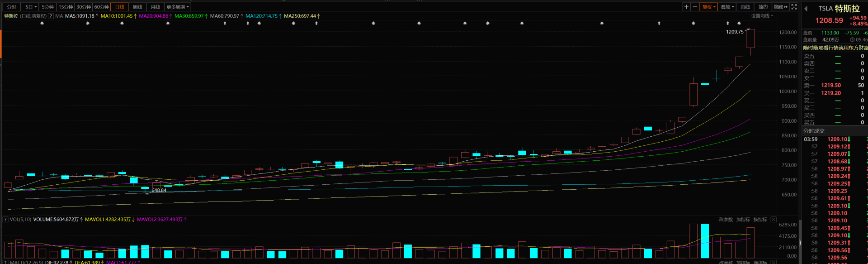Click the 买一 1219.20 bid price
The height and width of the screenshot is (264, 868).
click(831, 93)
